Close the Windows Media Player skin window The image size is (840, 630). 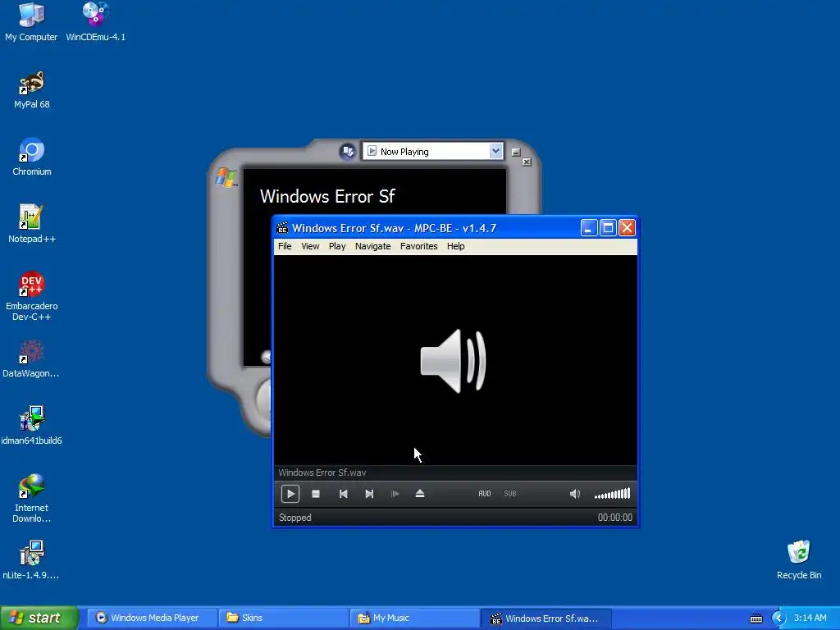[527, 162]
